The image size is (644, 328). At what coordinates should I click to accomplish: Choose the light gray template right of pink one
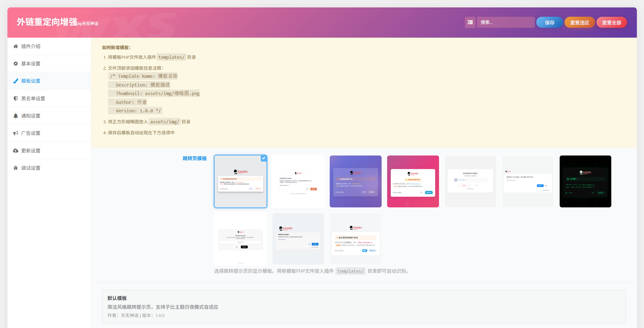point(470,181)
